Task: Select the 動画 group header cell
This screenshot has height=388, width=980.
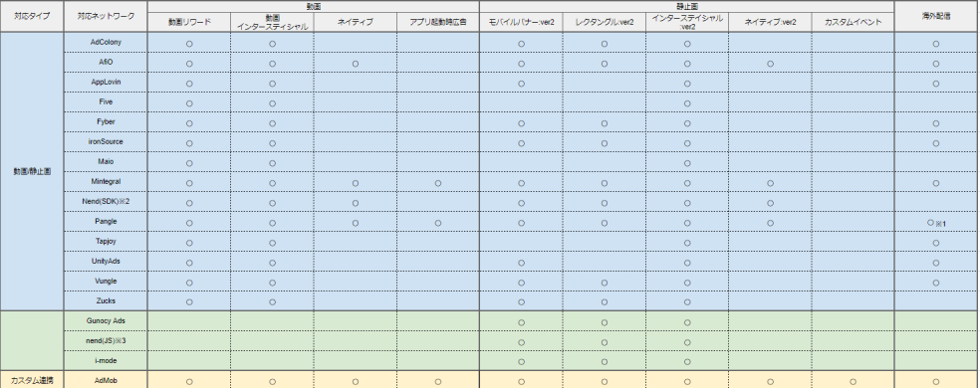Action: click(x=313, y=6)
